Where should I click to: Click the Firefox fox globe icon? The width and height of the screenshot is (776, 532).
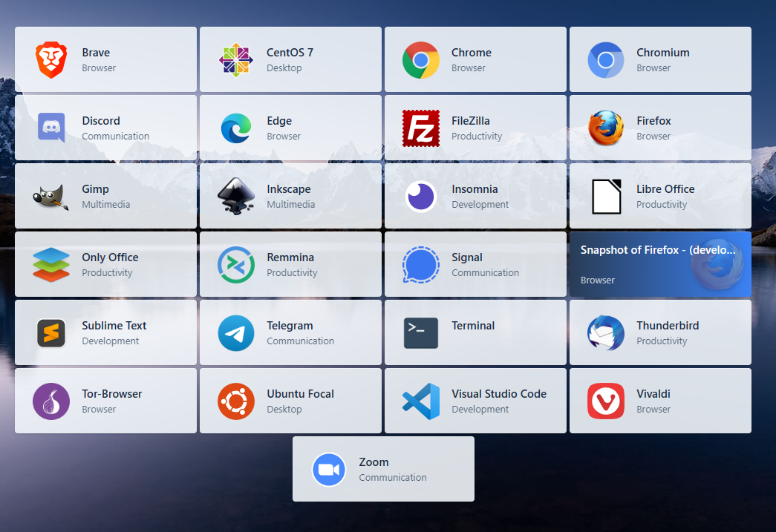[x=606, y=128]
